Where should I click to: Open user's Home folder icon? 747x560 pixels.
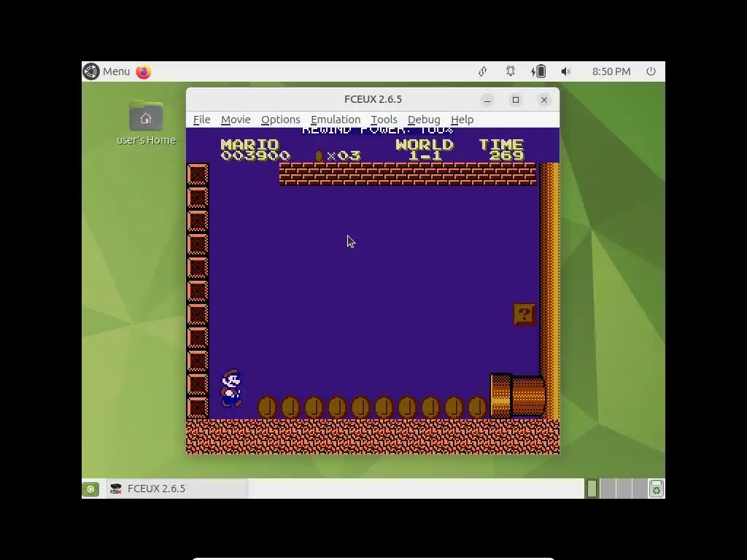(146, 122)
